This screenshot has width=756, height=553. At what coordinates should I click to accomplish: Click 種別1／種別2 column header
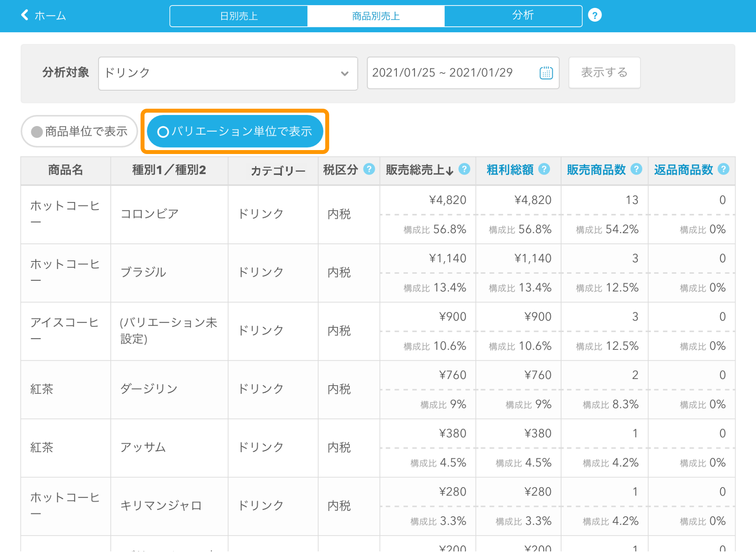pos(169,170)
